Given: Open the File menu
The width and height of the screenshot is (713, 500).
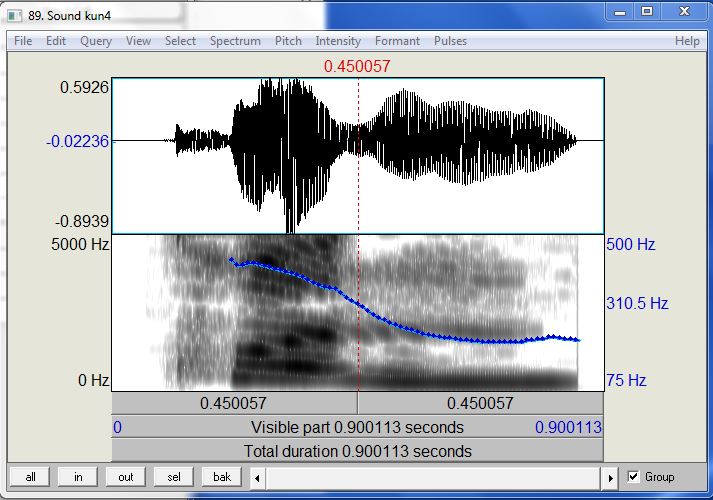Looking at the screenshot, I should [x=23, y=41].
